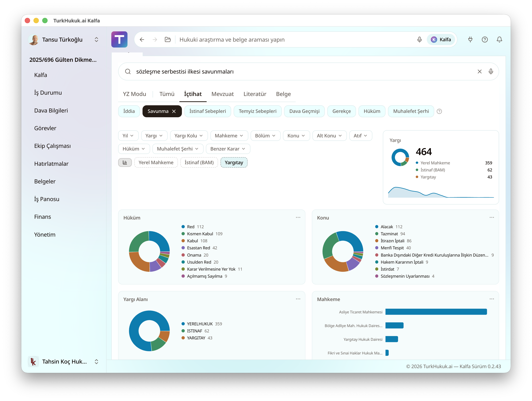
Task: Open the Mahkeme filter dropdown
Action: pyautogui.click(x=229, y=136)
